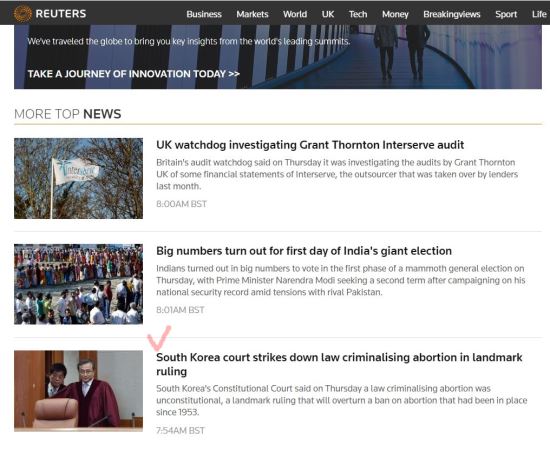Go to the World section
This screenshot has height=451, width=550.
pos(295,14)
